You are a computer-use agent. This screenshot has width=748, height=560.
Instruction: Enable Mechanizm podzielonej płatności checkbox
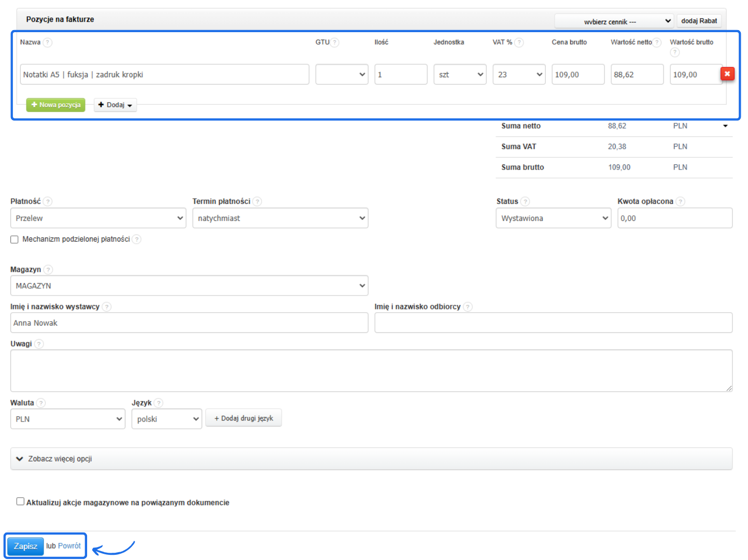click(x=15, y=240)
